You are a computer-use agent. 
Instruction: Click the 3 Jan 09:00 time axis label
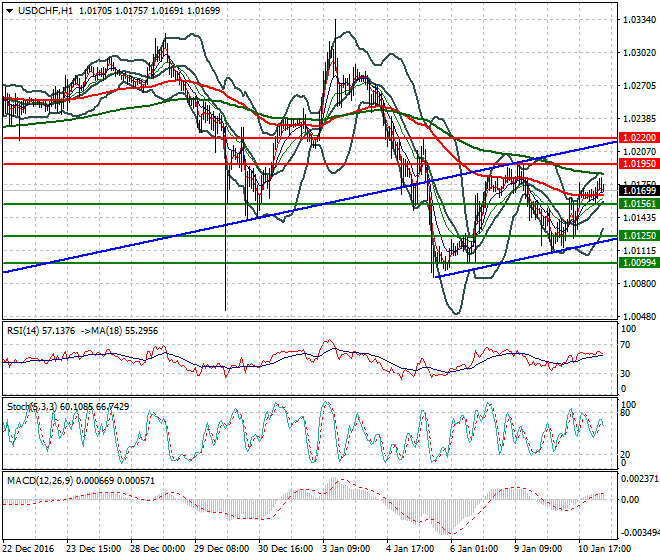coord(346,549)
